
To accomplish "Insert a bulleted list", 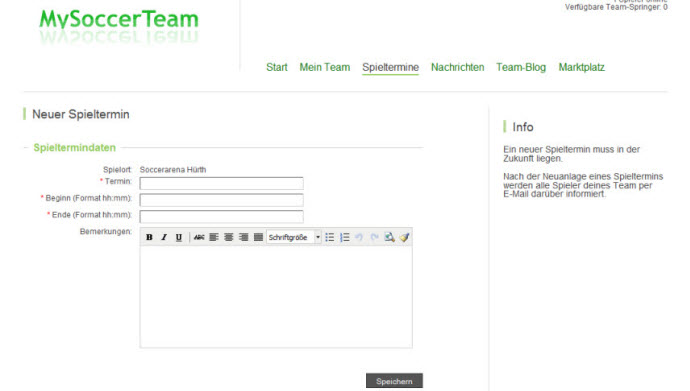I will (330, 237).
